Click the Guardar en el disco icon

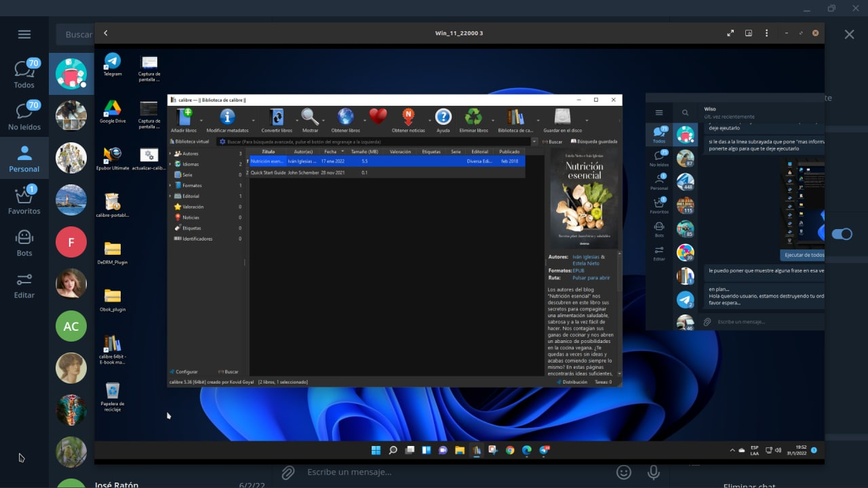(x=562, y=117)
